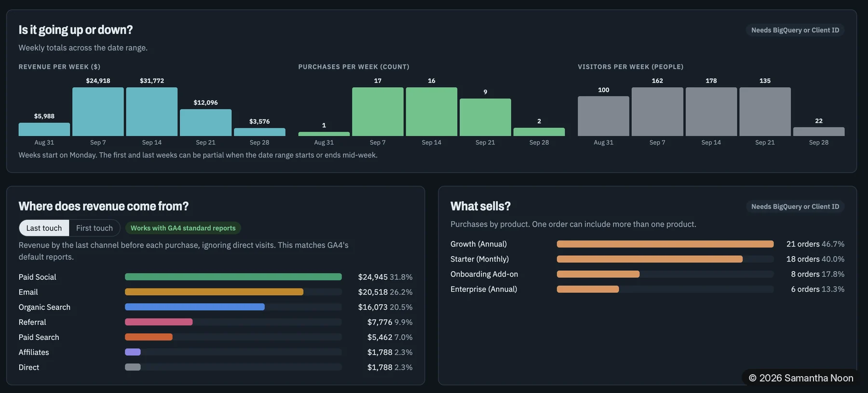Click the gray Direct revenue bar
Viewport: 868px width, 393px height.
[133, 367]
